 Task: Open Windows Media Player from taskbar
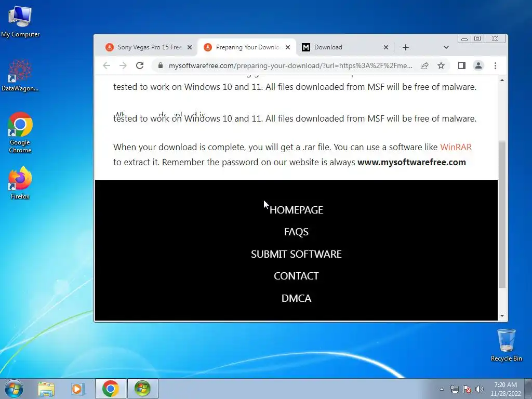pos(77,389)
